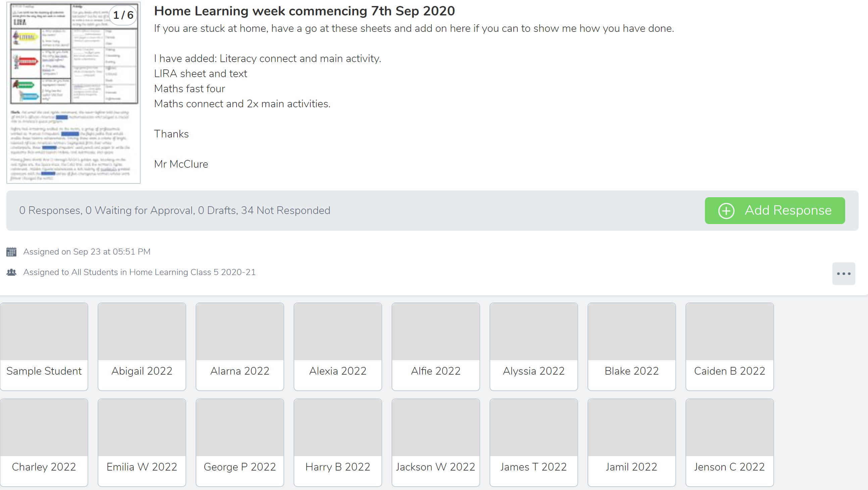Click the Home Learning week activity title
The image size is (868, 490).
tap(304, 11)
